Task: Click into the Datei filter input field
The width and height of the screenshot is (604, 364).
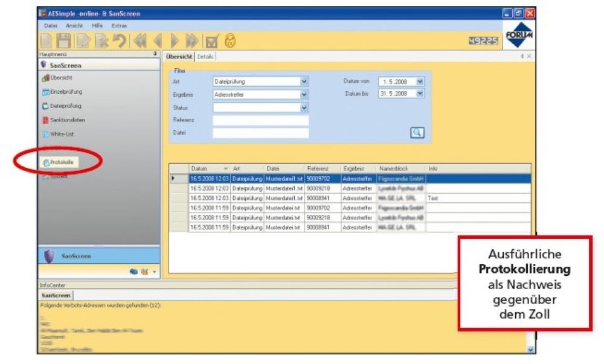Action: (260, 133)
